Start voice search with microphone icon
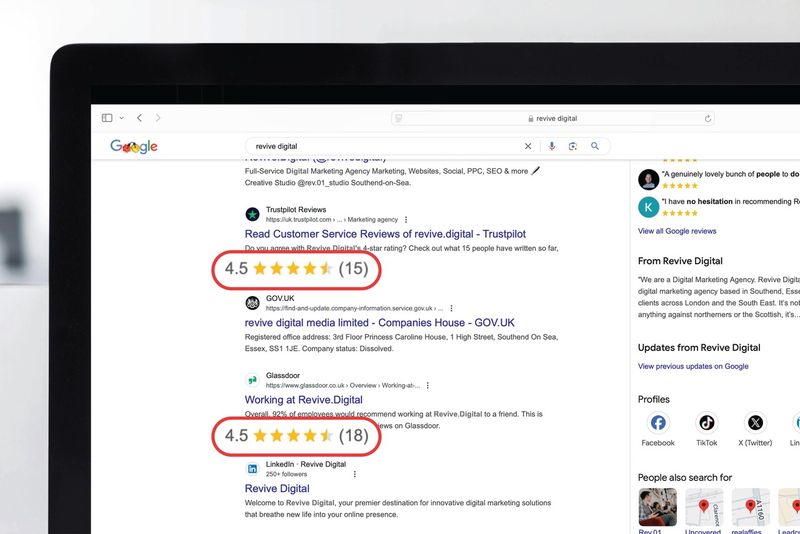This screenshot has height=534, width=800. click(x=552, y=146)
